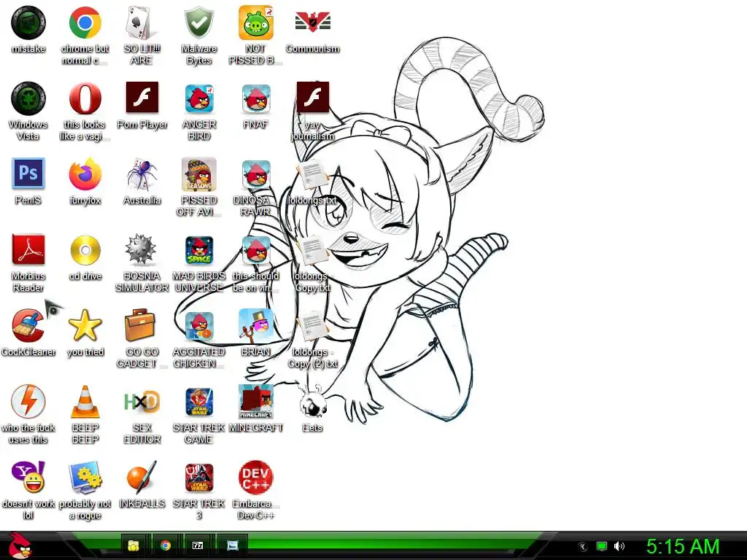This screenshot has width=747, height=560.
Task: Open the 'BEEP BEEP' VLC cone icon
Action: (x=85, y=402)
